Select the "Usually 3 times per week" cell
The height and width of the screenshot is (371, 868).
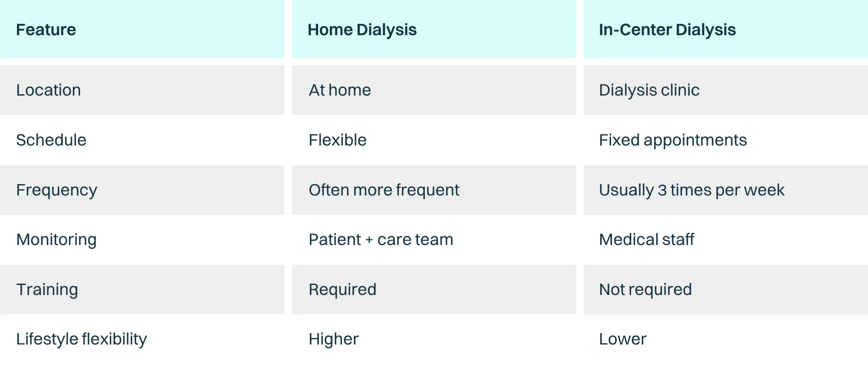click(691, 190)
